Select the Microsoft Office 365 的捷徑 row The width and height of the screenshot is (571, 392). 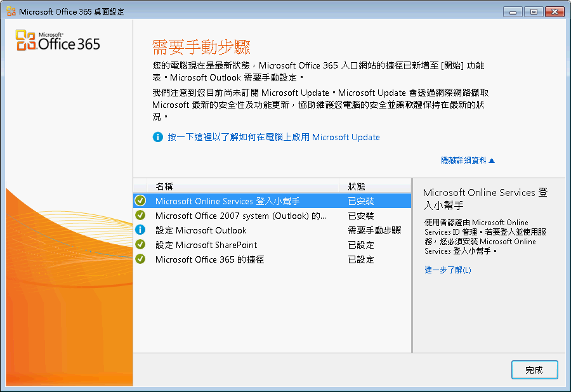click(272, 259)
